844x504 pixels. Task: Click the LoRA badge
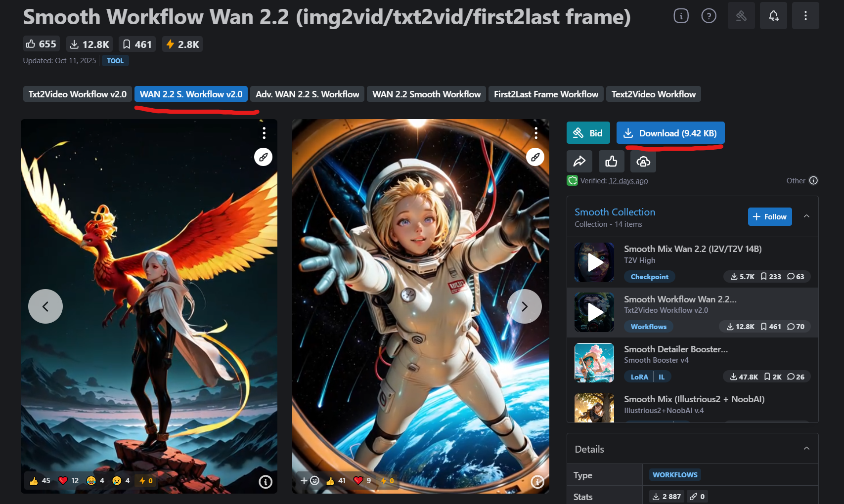(x=639, y=377)
